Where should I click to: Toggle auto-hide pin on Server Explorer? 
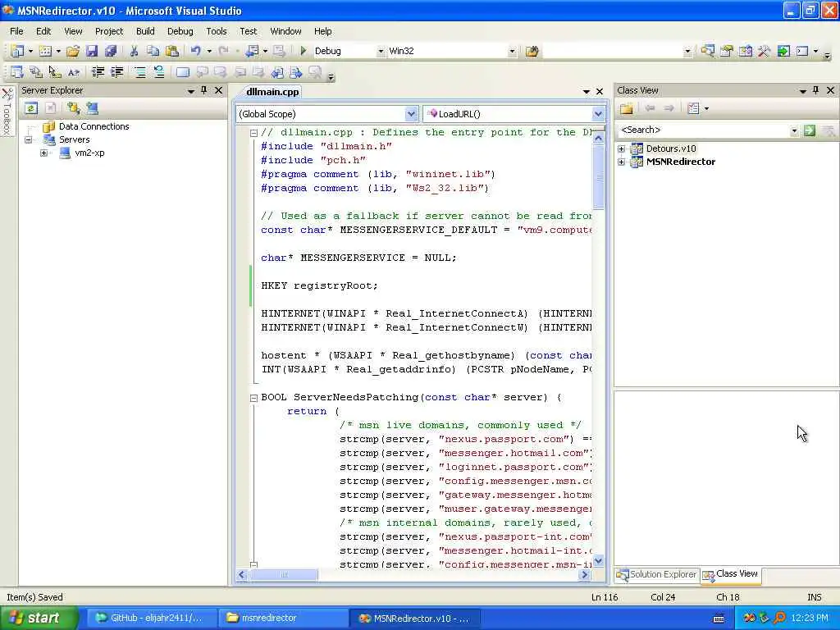pos(204,90)
